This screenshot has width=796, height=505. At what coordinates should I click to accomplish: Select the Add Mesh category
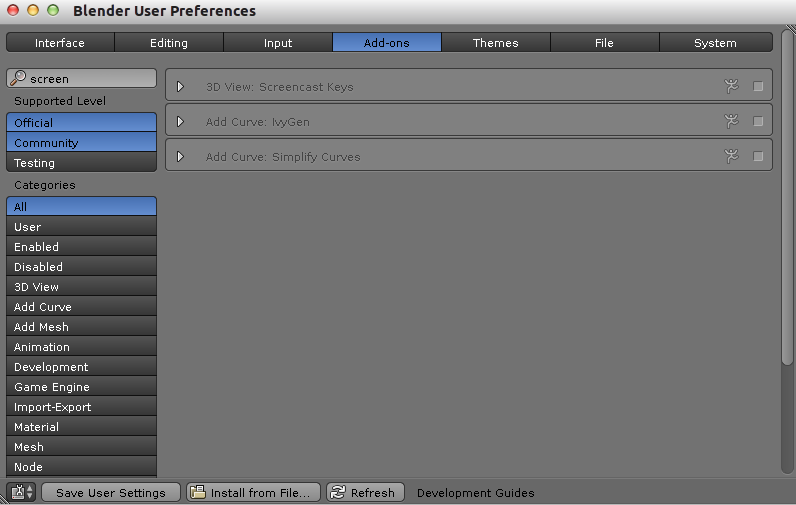coord(81,327)
